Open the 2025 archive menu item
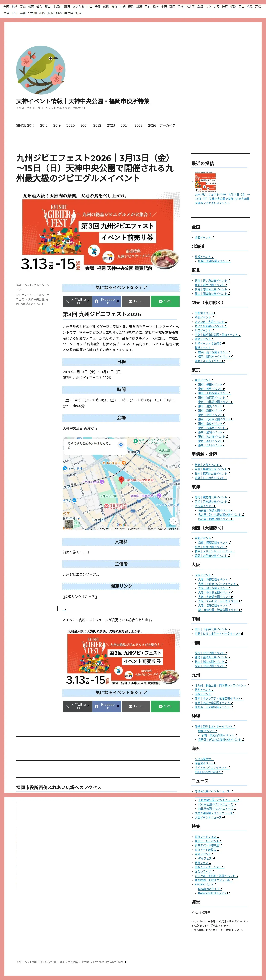The image size is (266, 980). coord(139,125)
